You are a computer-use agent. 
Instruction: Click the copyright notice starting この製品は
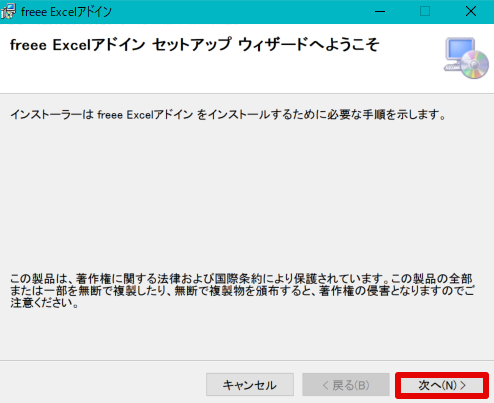(x=242, y=291)
